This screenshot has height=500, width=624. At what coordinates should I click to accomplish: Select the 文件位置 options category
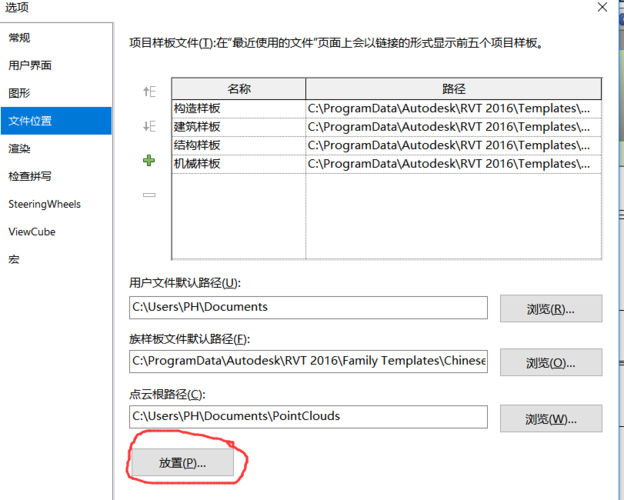coord(57,121)
